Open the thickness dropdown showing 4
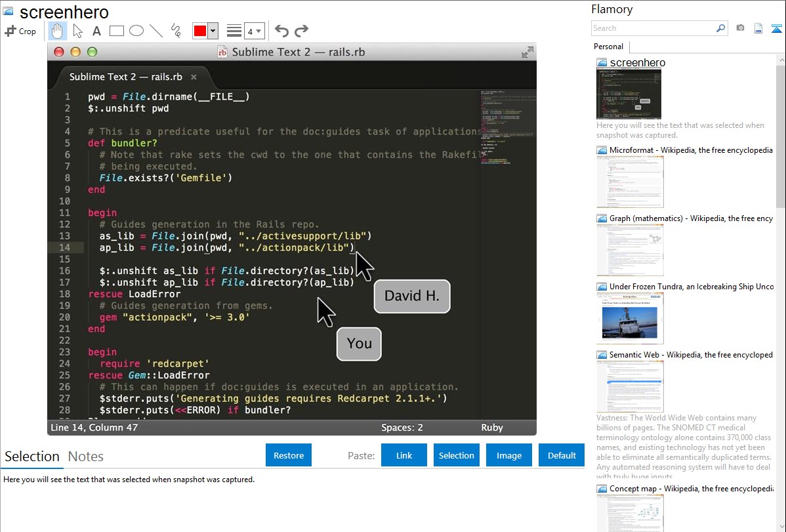This screenshot has width=786, height=532. click(254, 31)
